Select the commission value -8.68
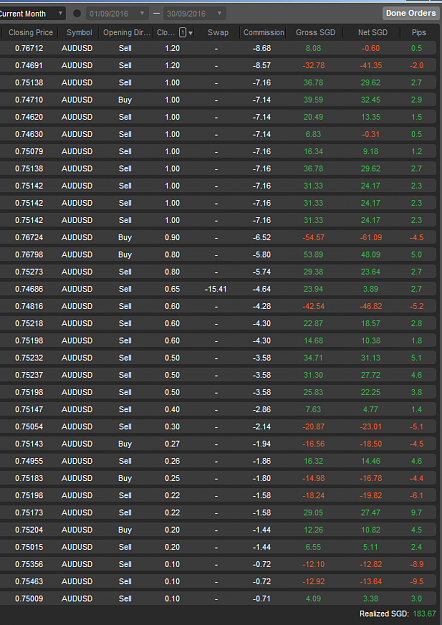The width and height of the screenshot is (442, 625). [261, 48]
